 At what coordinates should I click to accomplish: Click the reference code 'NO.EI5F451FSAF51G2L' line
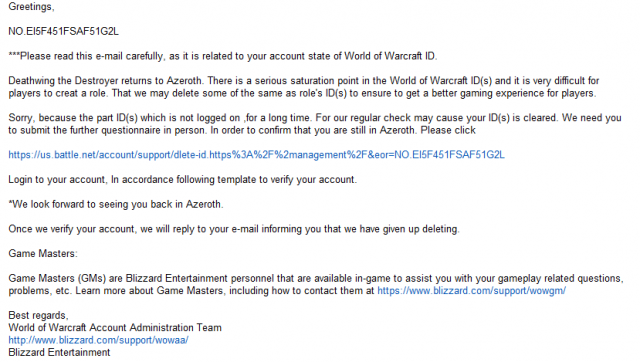pos(64,31)
